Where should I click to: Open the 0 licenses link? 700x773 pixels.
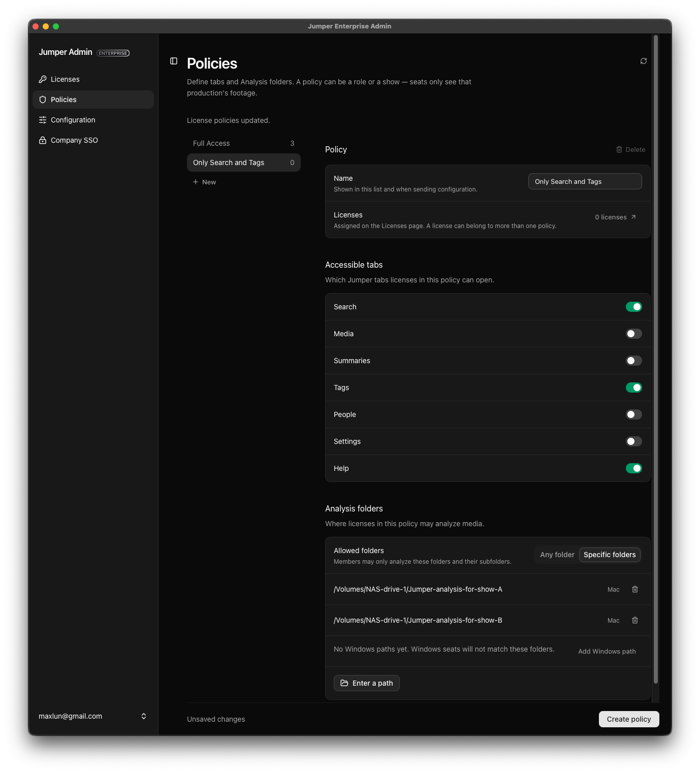tap(615, 217)
